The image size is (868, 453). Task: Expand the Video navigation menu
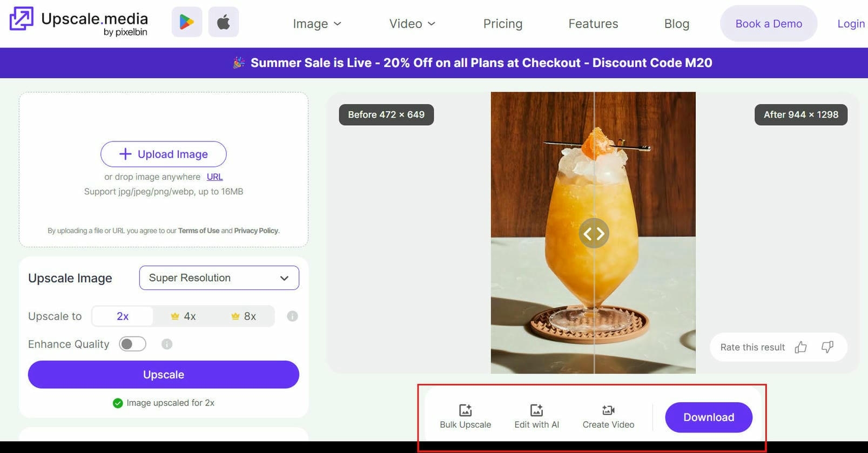pos(412,24)
